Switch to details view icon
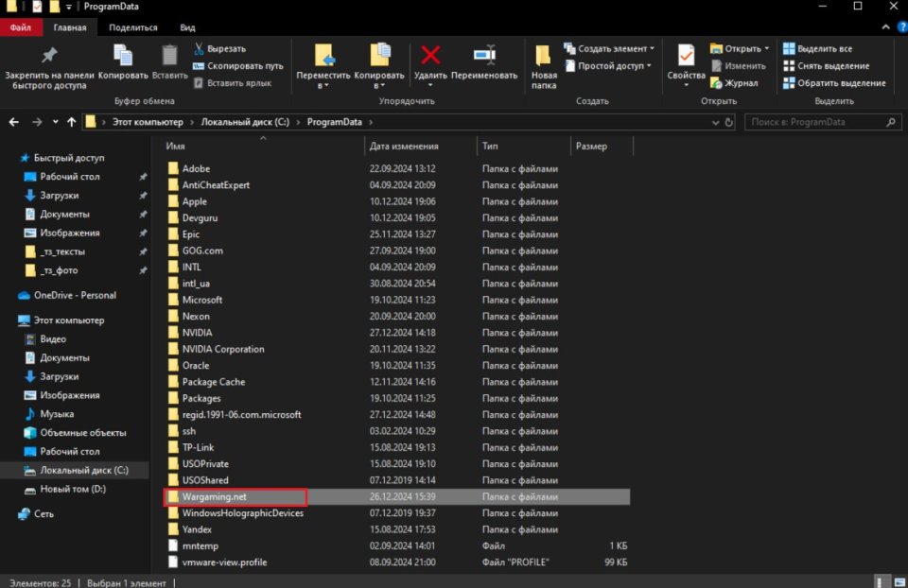Viewport: 908px width, 588px height. point(882,582)
